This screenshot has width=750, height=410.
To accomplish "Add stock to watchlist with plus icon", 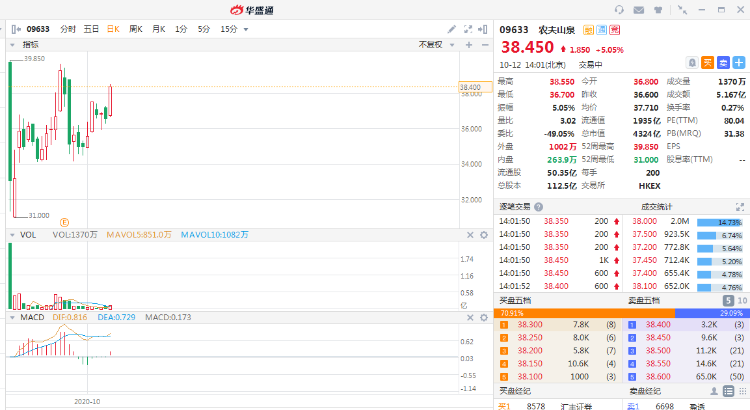I will [738, 62].
